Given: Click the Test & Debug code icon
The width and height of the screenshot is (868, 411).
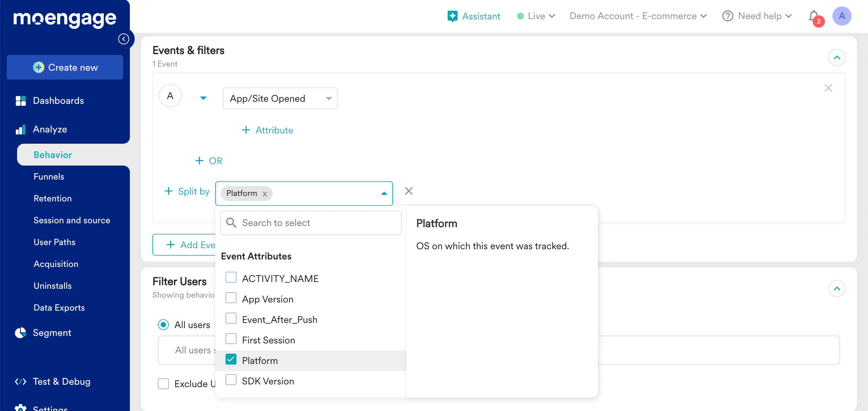Looking at the screenshot, I should [21, 382].
